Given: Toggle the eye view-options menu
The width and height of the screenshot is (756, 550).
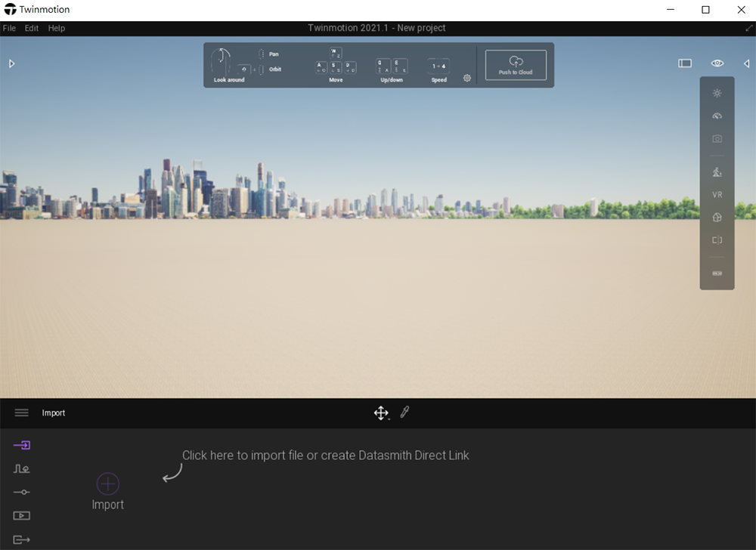Looking at the screenshot, I should coord(717,63).
